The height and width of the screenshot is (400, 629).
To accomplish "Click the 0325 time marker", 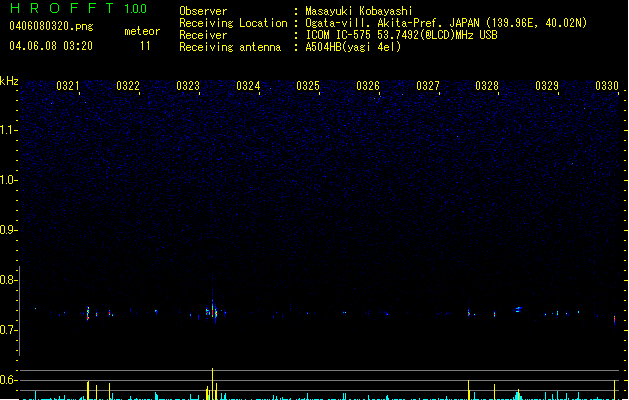I will tap(308, 86).
